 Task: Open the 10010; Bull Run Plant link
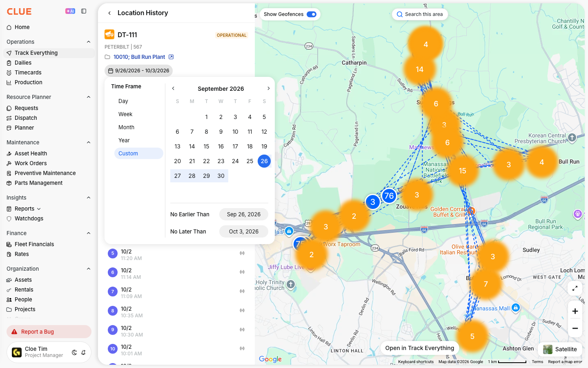pos(139,57)
